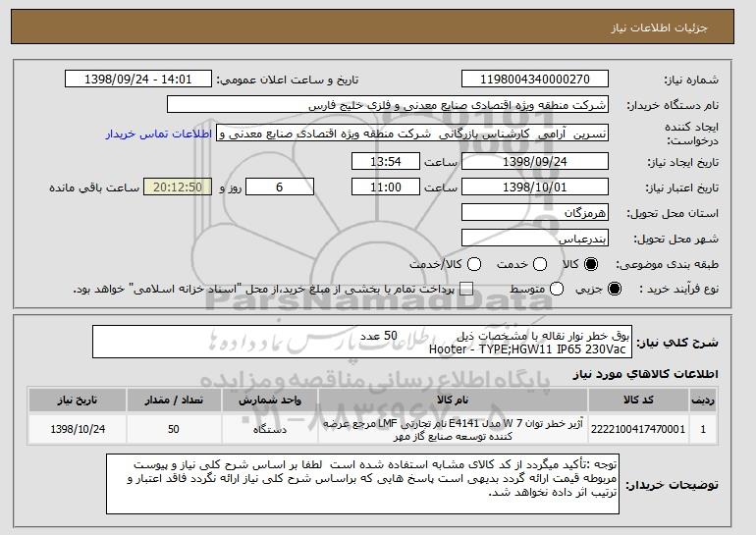
Task: Click the remaining days field showing 6
Action: tap(280, 187)
